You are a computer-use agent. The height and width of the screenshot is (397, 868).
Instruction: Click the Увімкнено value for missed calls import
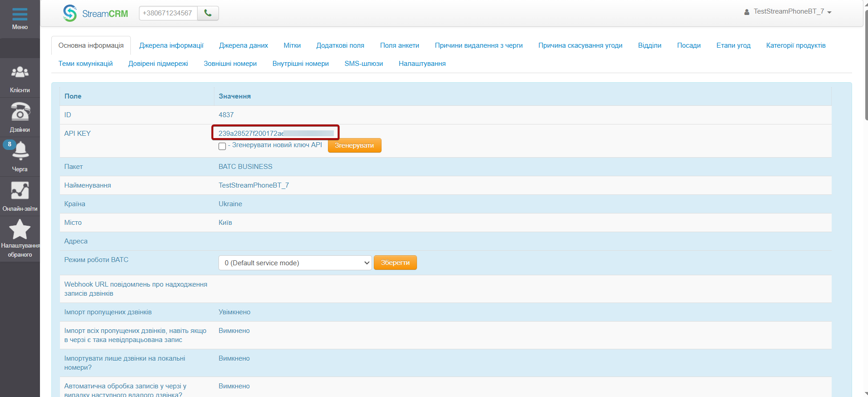click(x=234, y=312)
